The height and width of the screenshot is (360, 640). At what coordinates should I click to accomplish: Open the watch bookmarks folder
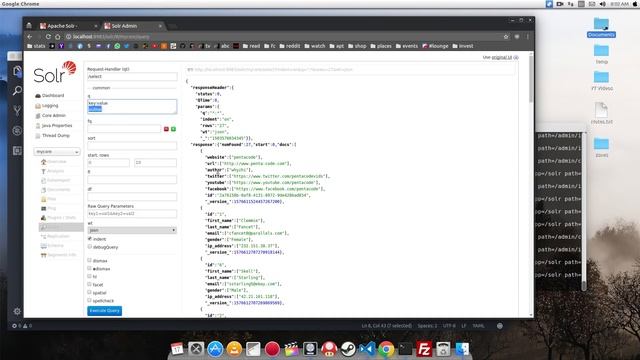pos(315,46)
